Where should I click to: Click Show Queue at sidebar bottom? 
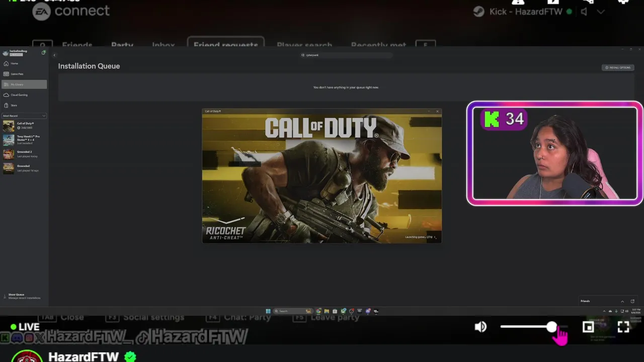(23, 296)
